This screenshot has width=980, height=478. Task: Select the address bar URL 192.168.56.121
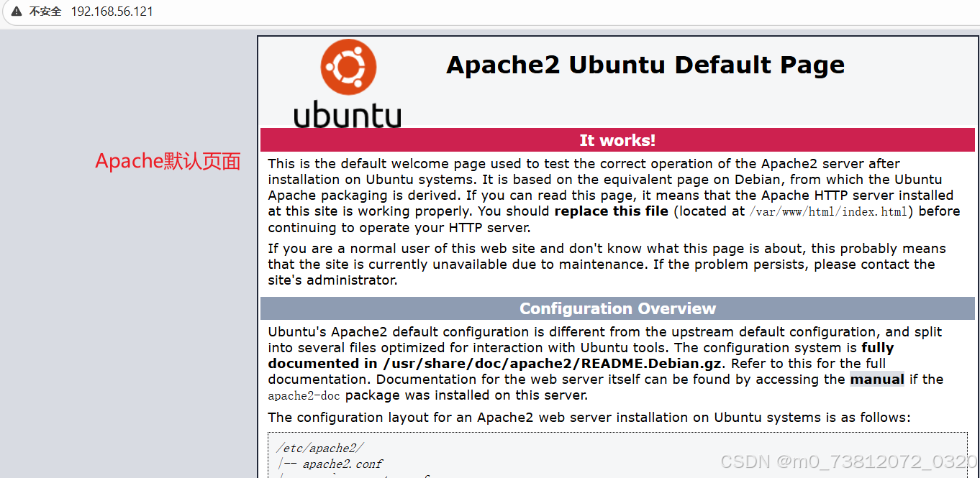click(112, 12)
